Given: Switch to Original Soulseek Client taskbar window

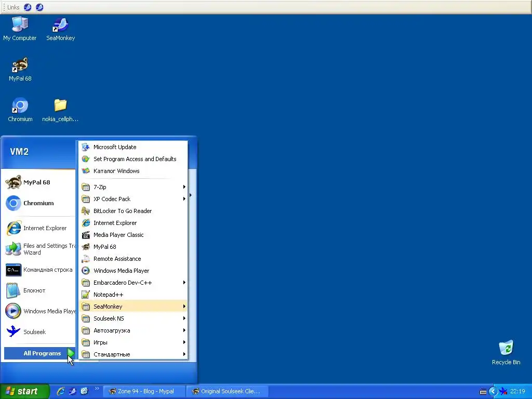Looking at the screenshot, I should click(228, 391).
